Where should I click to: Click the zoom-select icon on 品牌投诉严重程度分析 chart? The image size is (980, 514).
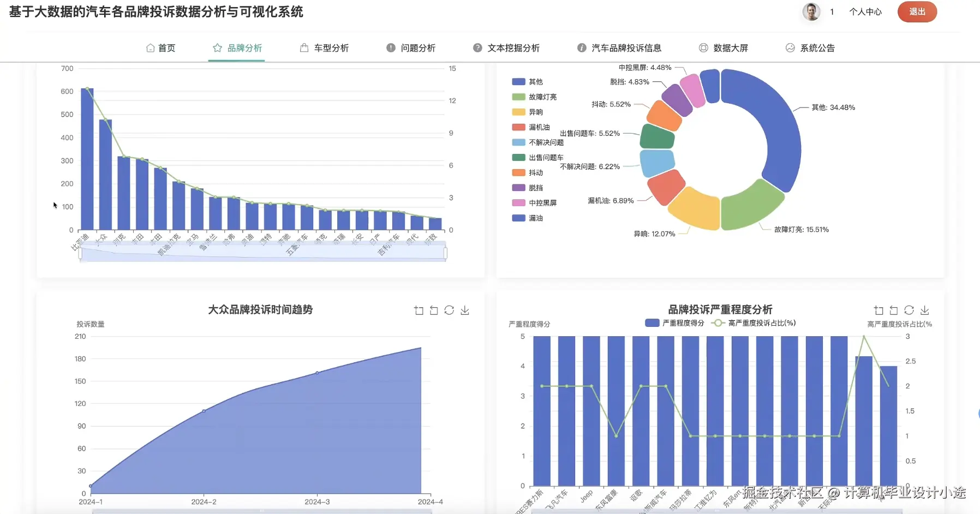(879, 310)
